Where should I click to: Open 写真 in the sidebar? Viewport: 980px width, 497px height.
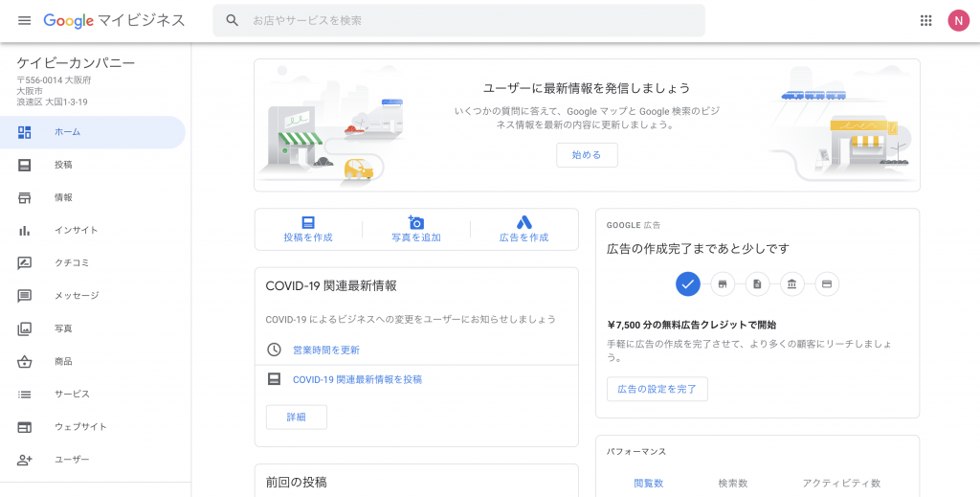(x=93, y=328)
